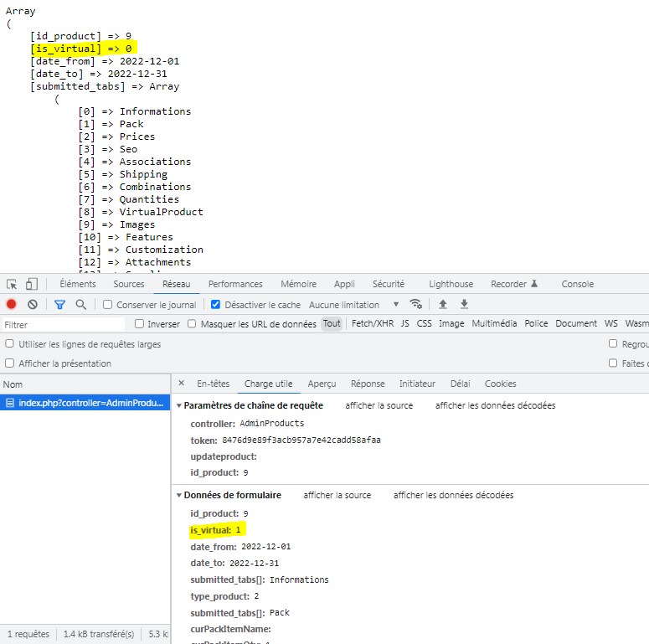The height and width of the screenshot is (644, 649).
Task: Toggle the device toolbar icon
Action: coord(32,285)
